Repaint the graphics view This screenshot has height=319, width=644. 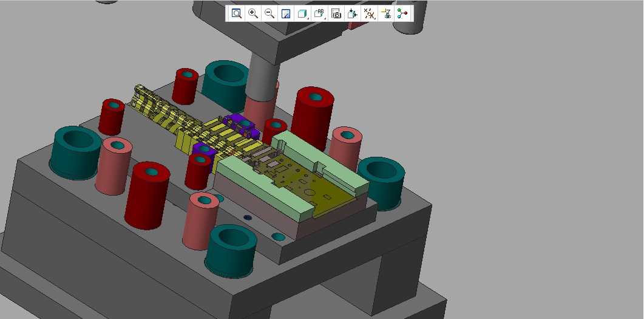[286, 13]
